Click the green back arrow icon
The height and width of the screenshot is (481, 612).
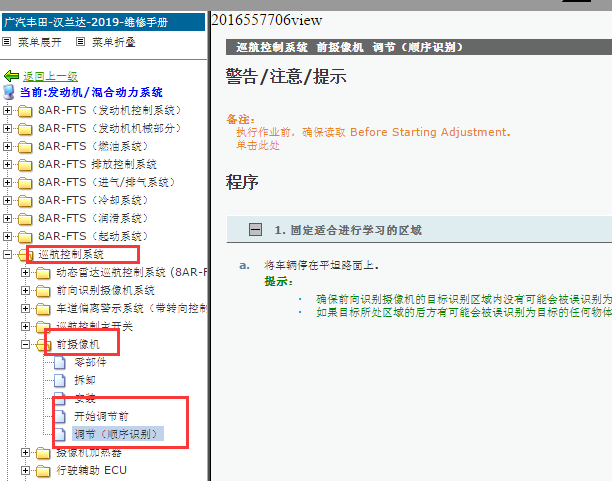click(x=11, y=76)
